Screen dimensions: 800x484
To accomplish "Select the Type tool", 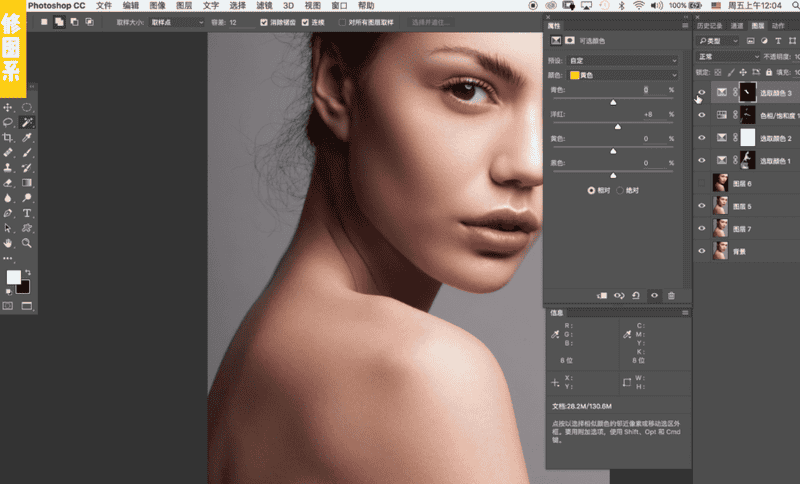I will 27,213.
